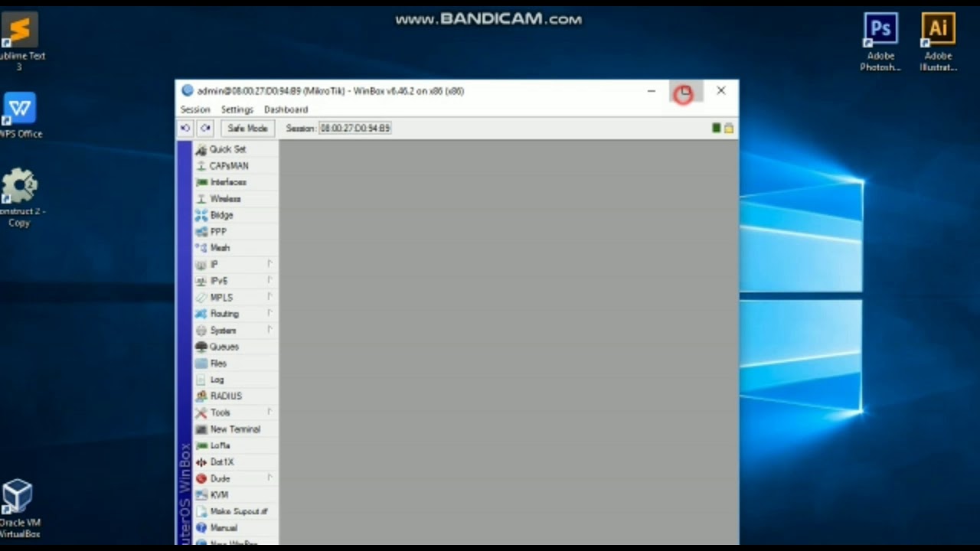This screenshot has height=551, width=980.
Task: Open the Files menu entry
Action: pos(235,364)
